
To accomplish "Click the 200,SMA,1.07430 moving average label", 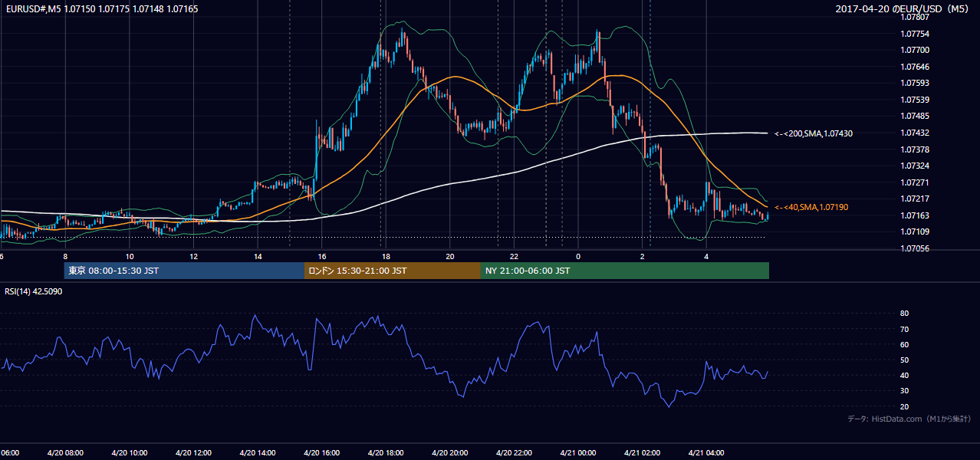I will point(814,133).
